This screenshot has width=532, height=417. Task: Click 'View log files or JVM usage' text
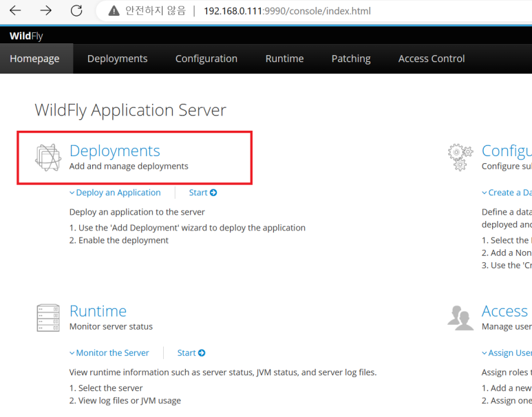[125, 400]
